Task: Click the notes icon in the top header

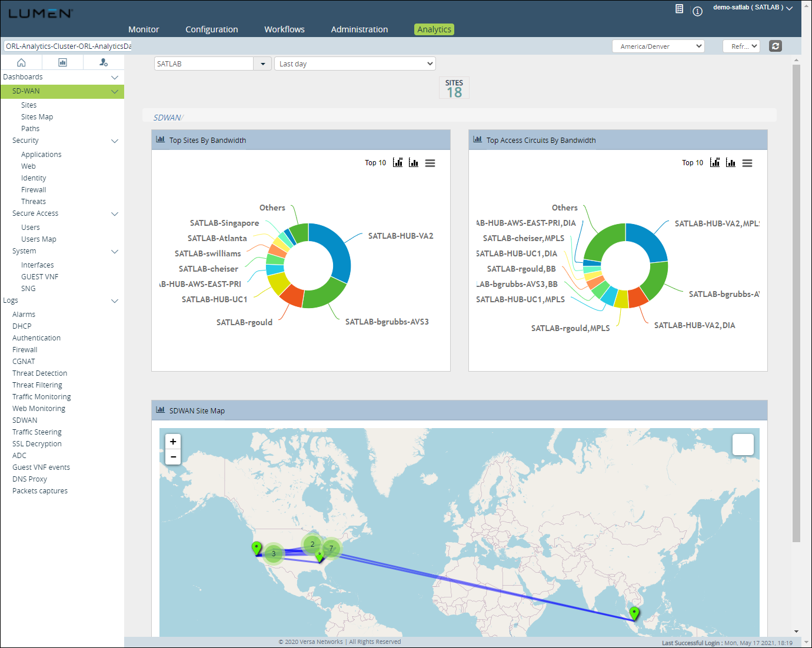Action: 679,9
